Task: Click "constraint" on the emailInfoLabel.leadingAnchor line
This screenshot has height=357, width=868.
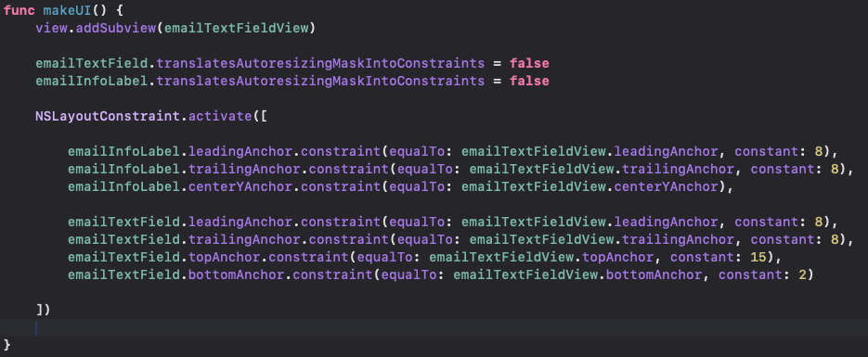Action: coord(340,151)
